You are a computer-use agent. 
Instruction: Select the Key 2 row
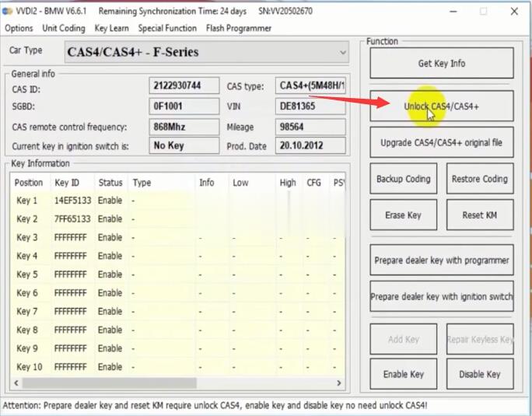click(178, 218)
